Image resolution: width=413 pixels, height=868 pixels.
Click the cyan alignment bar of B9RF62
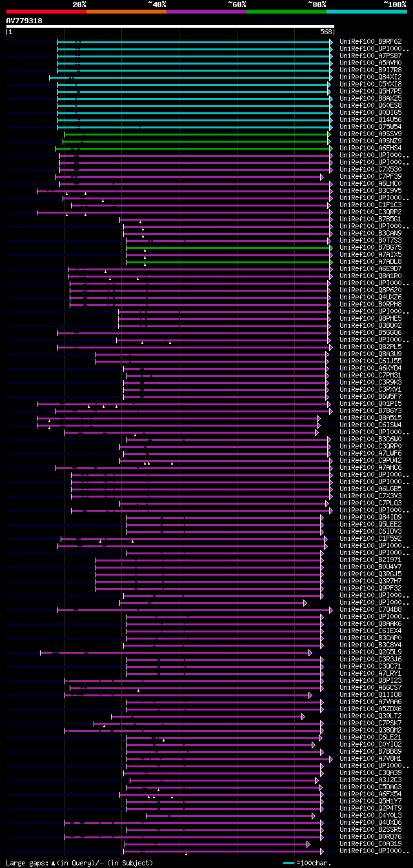195,42
